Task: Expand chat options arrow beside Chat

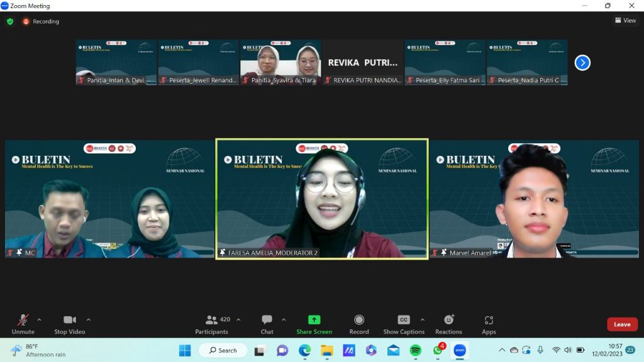Action: coord(284,319)
